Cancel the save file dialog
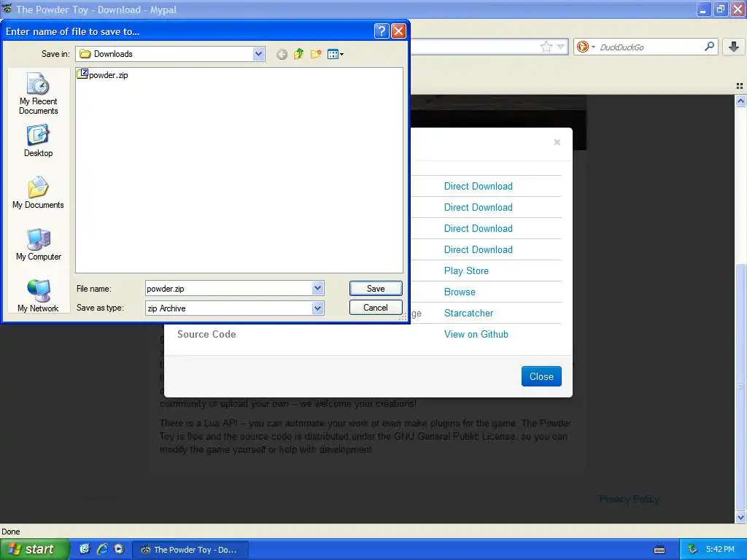This screenshot has height=560, width=747. [376, 308]
